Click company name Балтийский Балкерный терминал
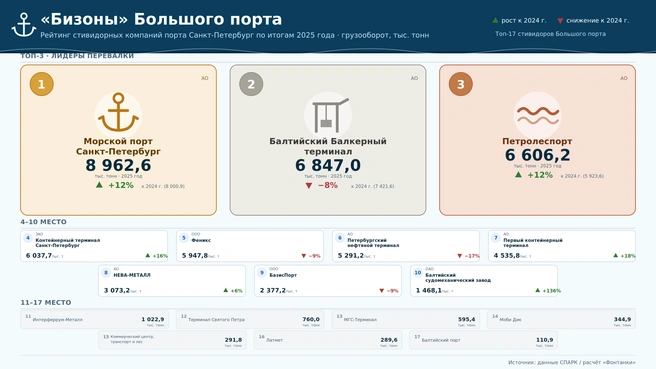Image resolution: width=656 pixels, height=369 pixels. click(x=328, y=146)
